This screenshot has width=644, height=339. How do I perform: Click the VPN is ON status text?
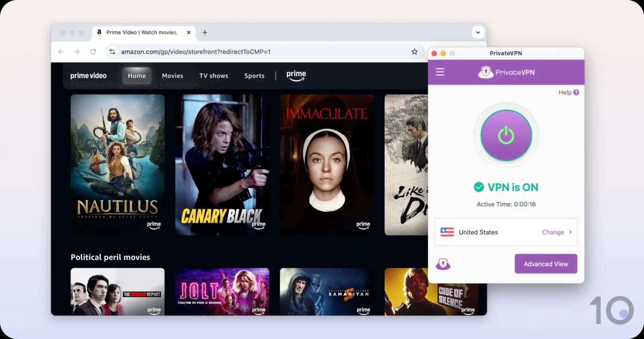513,187
